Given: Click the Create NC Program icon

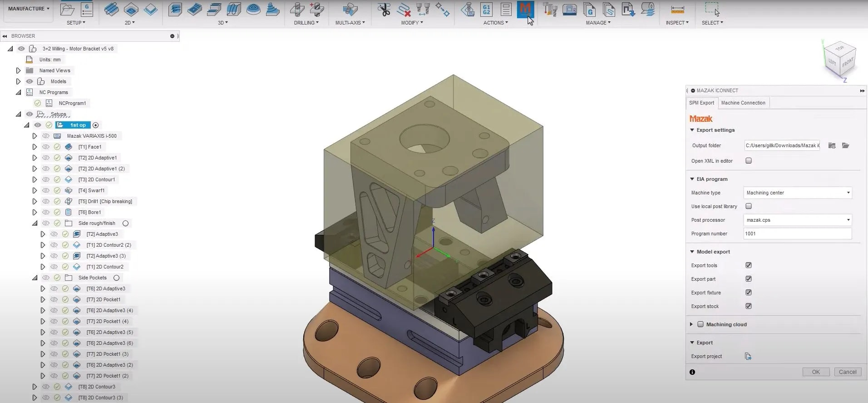Looking at the screenshot, I should [87, 9].
